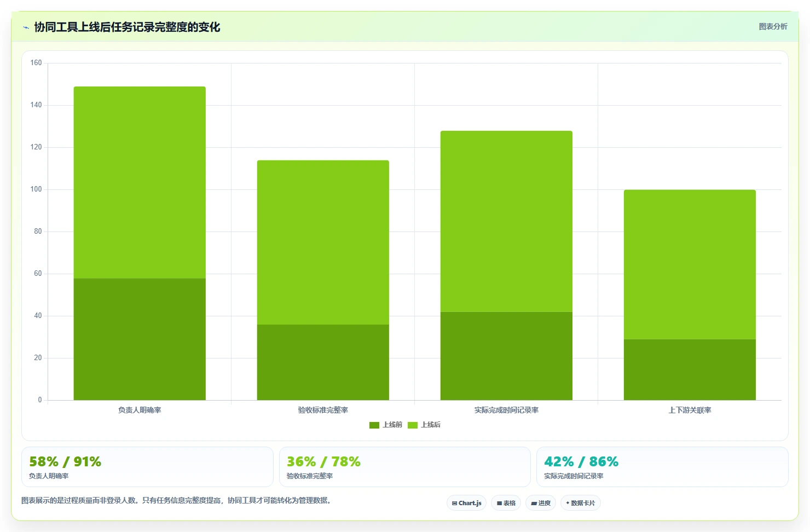The image size is (810, 532).
Task: Click the y-axis tick label 140
Action: coord(36,105)
